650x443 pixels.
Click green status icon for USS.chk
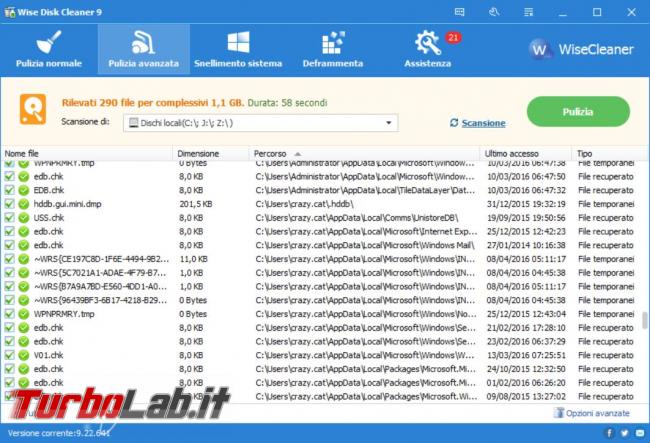[24, 218]
